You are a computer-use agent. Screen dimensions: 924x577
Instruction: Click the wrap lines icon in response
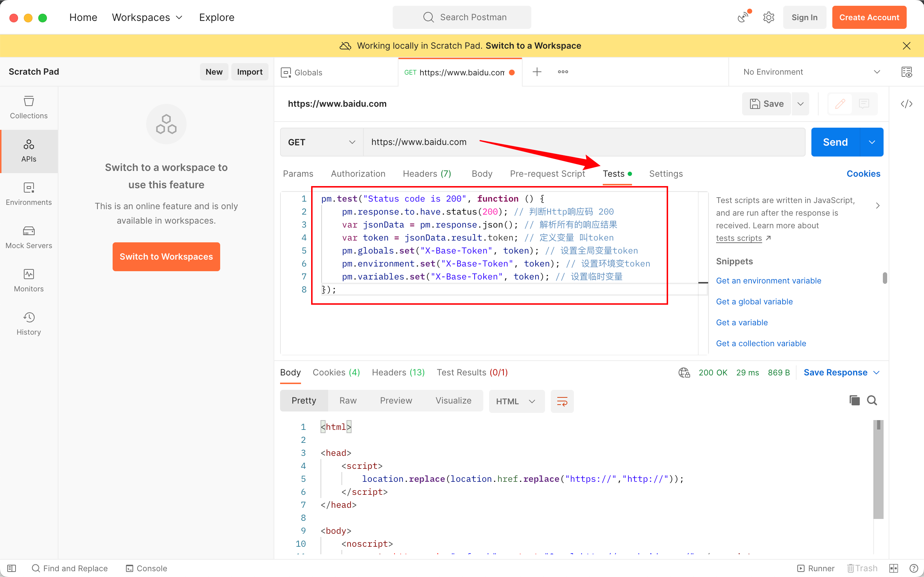click(x=562, y=401)
